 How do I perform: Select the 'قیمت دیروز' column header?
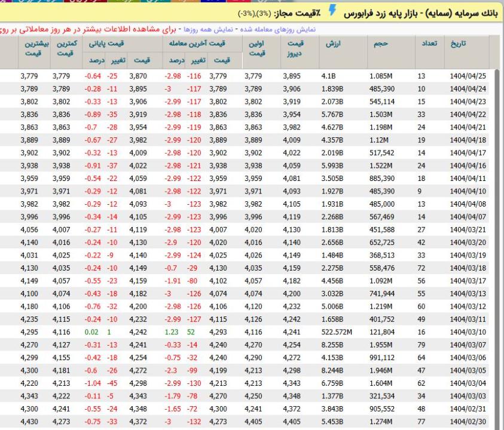tap(294, 49)
